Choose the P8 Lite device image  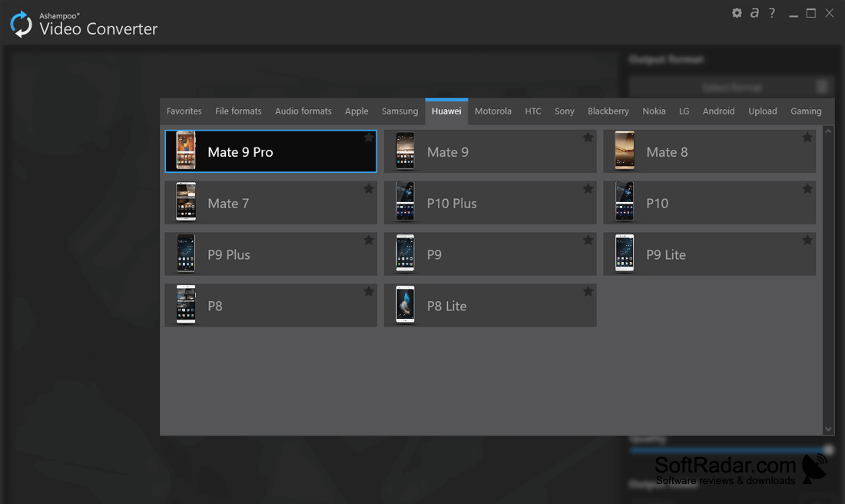coord(406,304)
